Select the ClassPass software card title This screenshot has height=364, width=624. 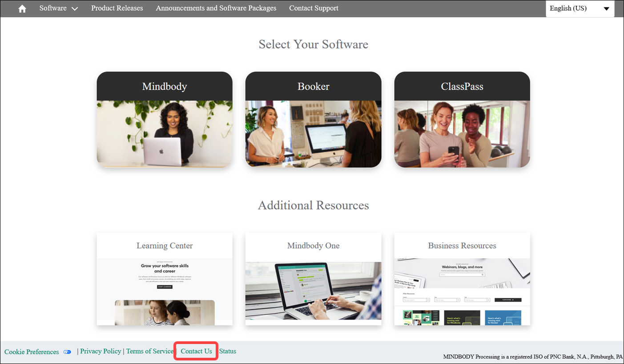[x=462, y=86]
